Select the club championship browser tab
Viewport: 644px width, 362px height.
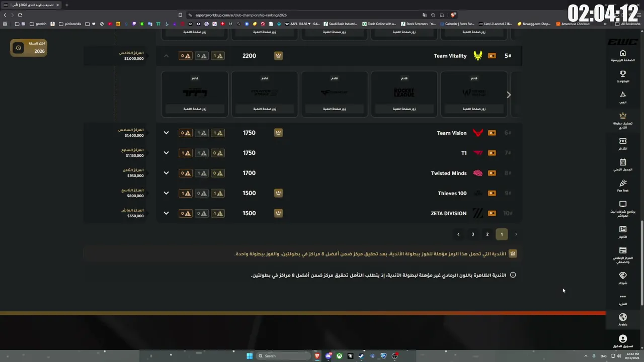31,5
